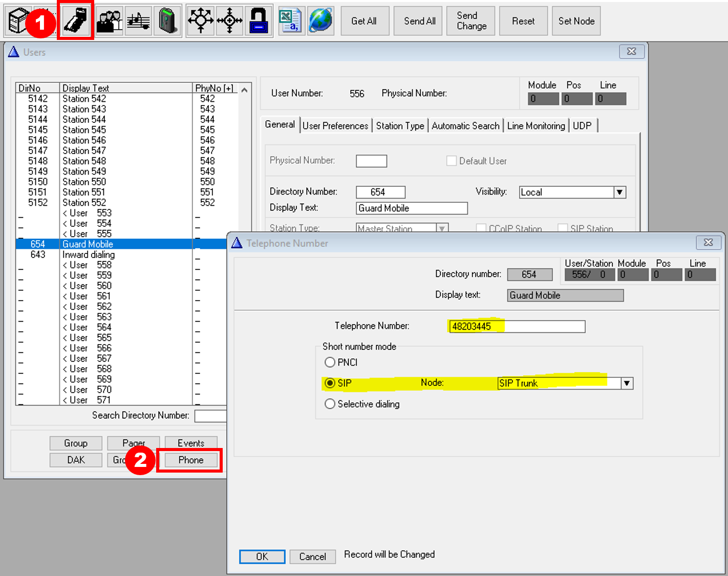Expand the Station Type Master Station dropdown
The image size is (728, 576).
[442, 228]
